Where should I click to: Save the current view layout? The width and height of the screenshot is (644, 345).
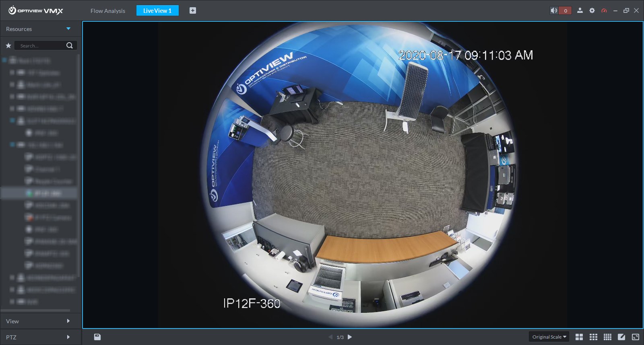click(x=97, y=337)
